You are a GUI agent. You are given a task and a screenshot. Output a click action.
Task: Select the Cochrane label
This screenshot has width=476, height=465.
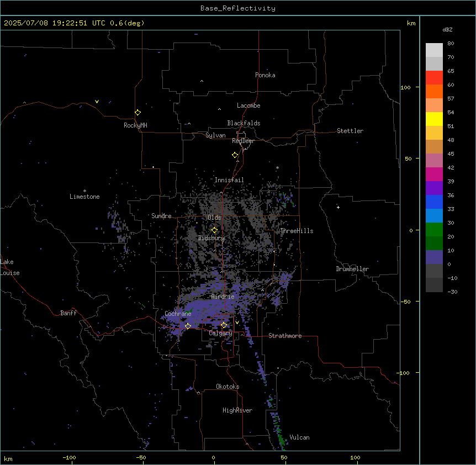178,314
